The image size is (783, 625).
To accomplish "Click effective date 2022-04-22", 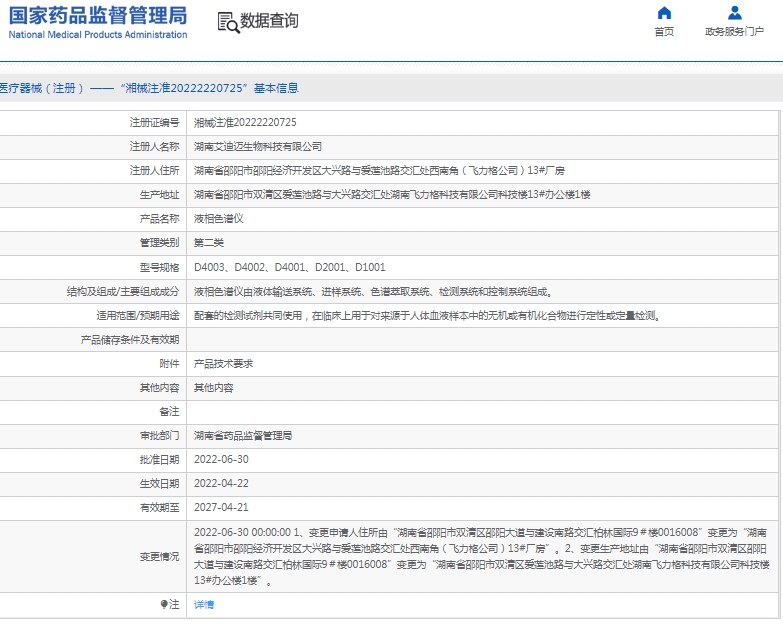I will click(221, 483).
